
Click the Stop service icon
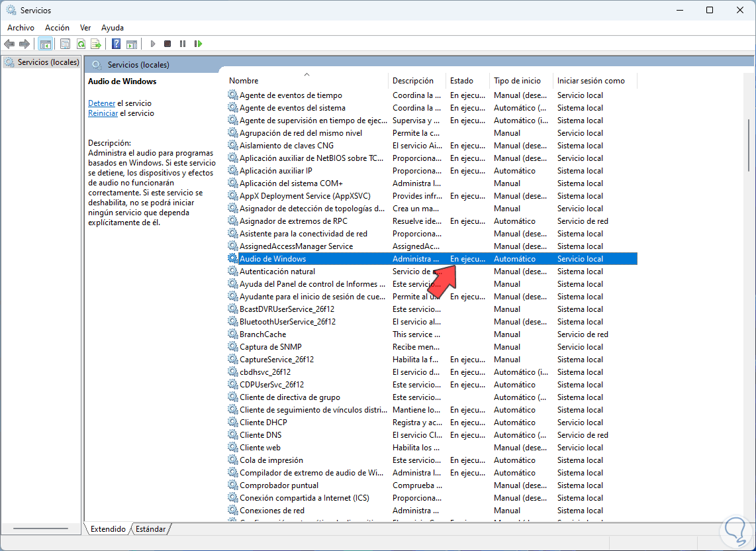(167, 44)
